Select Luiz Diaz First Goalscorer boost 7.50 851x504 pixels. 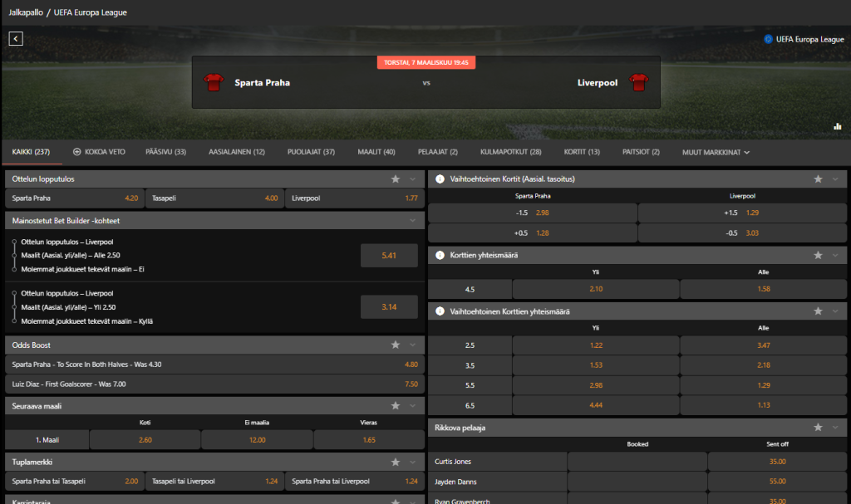point(214,384)
